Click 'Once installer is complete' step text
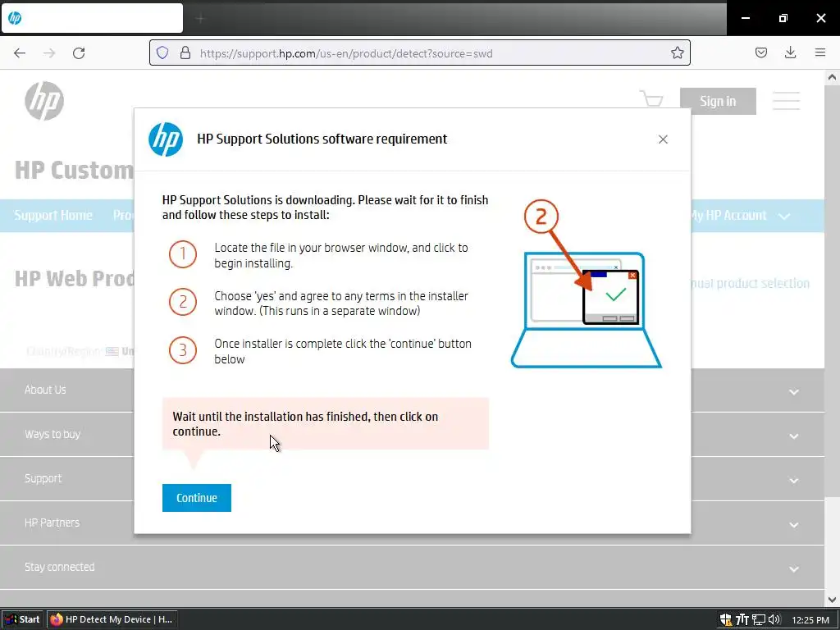 [x=343, y=351]
